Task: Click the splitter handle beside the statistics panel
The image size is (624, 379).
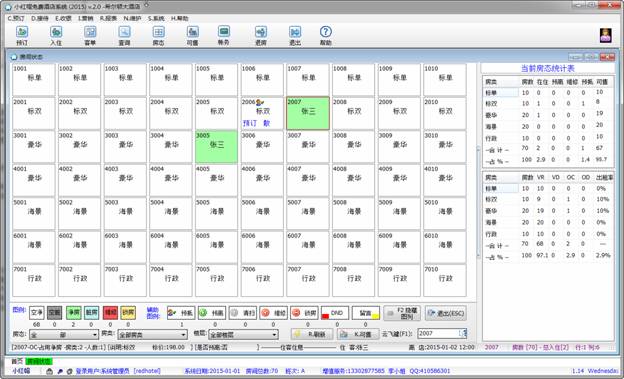Action: click(x=479, y=201)
